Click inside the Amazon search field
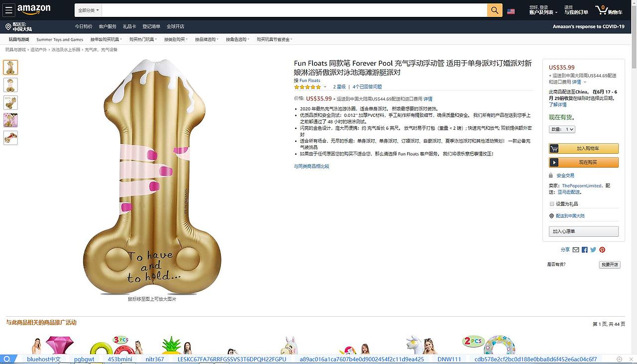The width and height of the screenshot is (637, 364). click(x=295, y=10)
